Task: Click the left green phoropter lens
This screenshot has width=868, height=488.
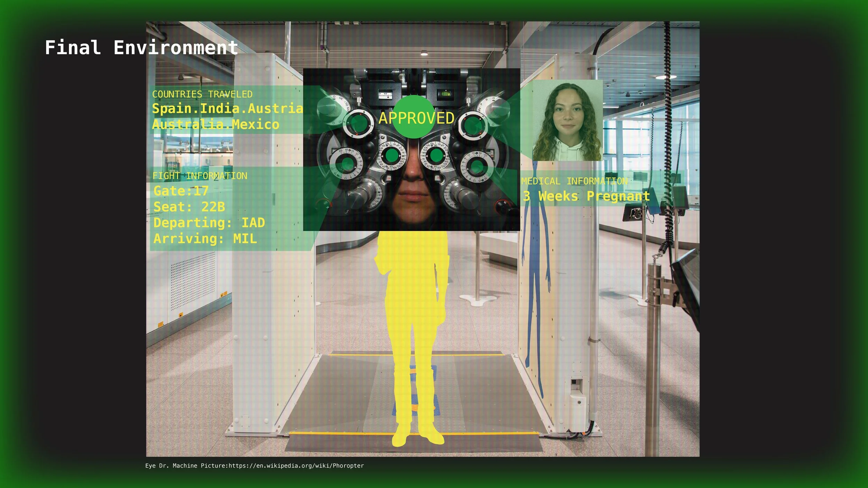Action: pos(359,123)
